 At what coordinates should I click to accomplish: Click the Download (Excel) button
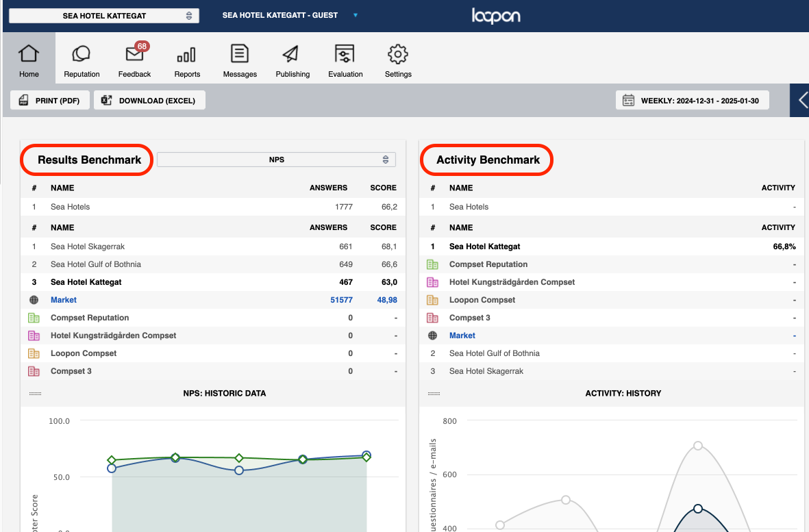(x=149, y=101)
